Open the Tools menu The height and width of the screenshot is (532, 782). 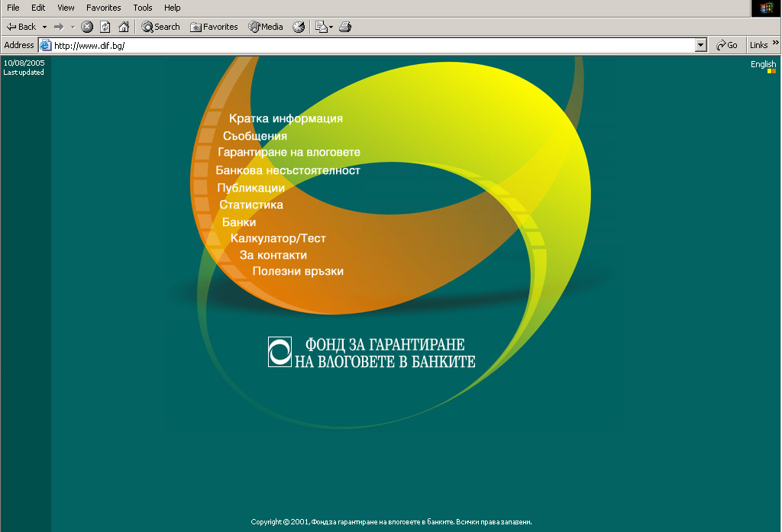tap(142, 8)
